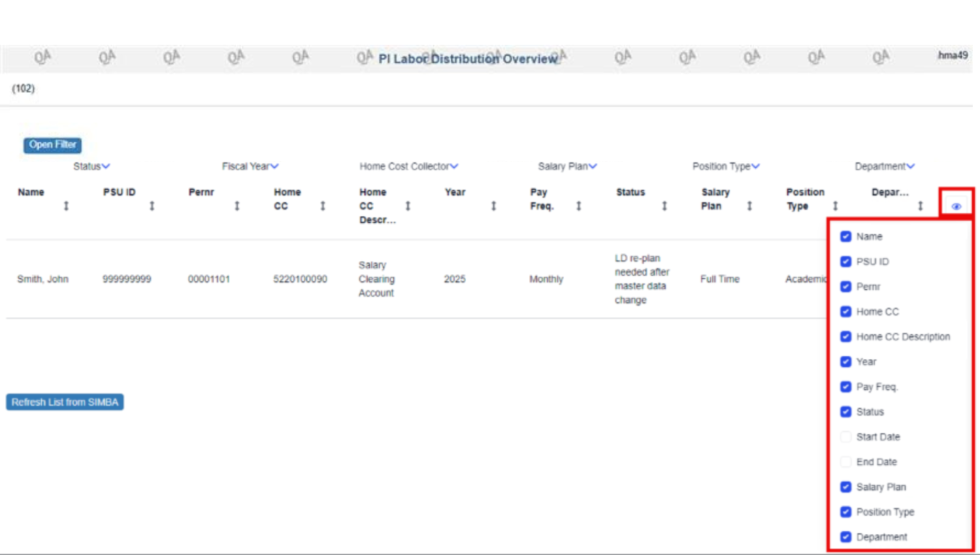Click the 2025 year cell
980x555 pixels.
coord(455,279)
